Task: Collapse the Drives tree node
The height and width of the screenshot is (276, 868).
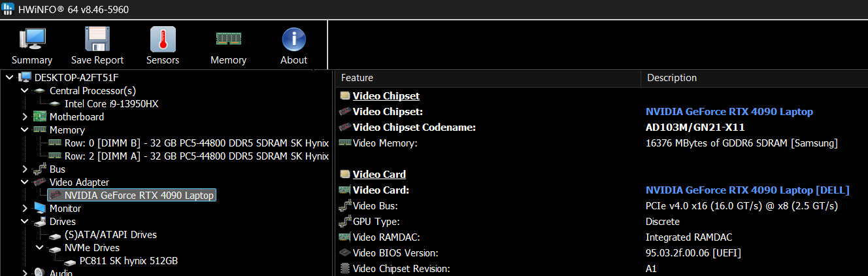Action: pos(25,222)
